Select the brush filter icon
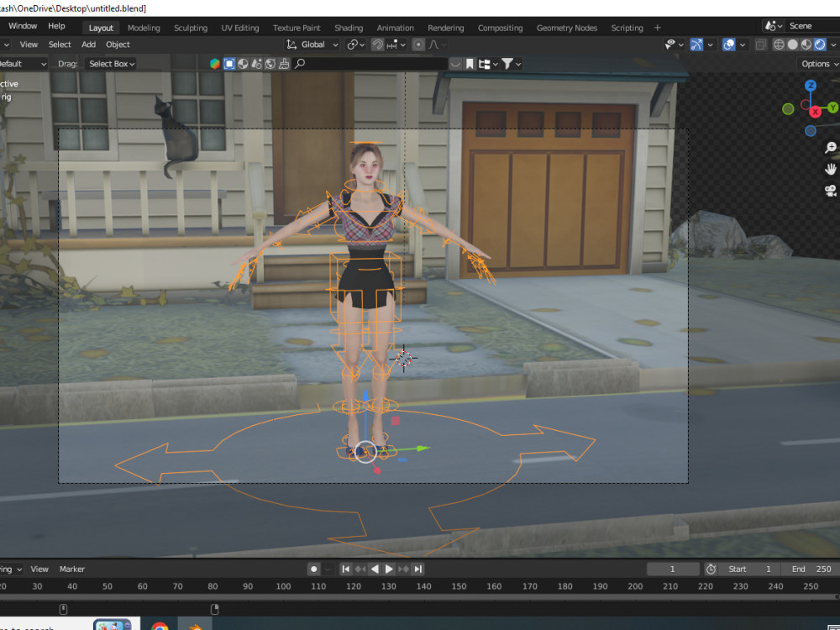 pyautogui.click(x=284, y=64)
